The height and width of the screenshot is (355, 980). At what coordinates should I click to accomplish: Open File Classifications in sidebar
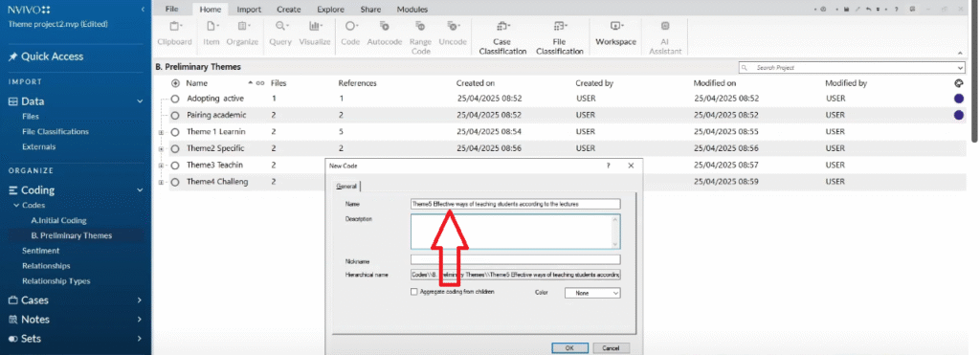tap(55, 132)
